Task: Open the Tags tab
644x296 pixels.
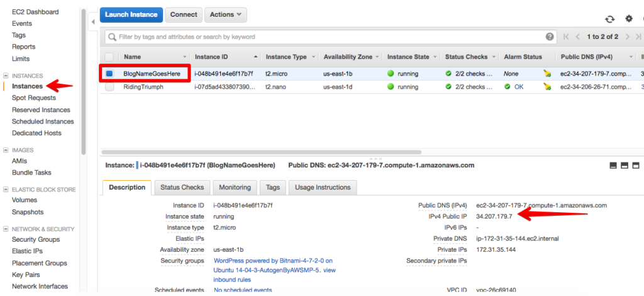Action: (273, 188)
